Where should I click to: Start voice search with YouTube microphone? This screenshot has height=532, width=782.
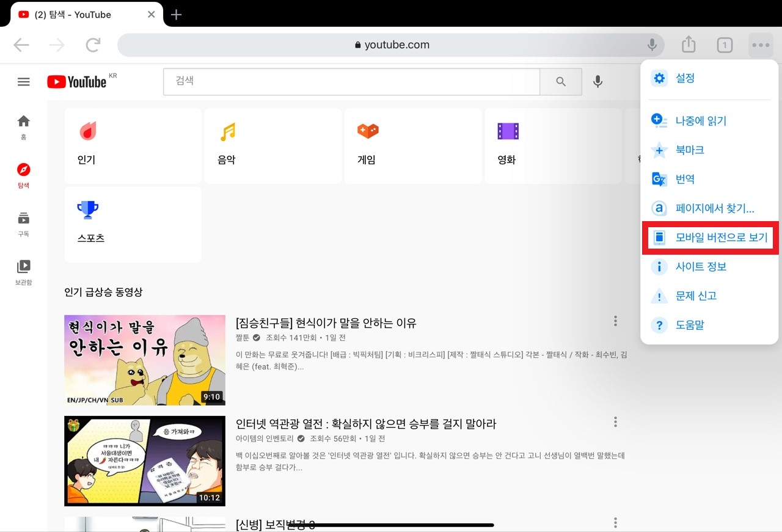(598, 81)
